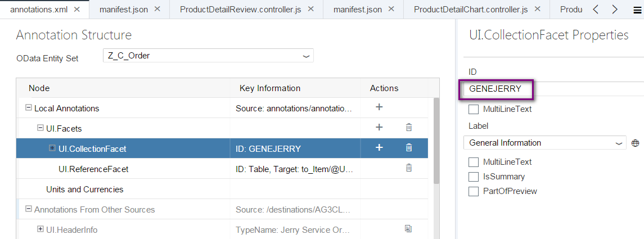
Task: Select the UI.HeaderInfo row
Action: [x=222, y=229]
